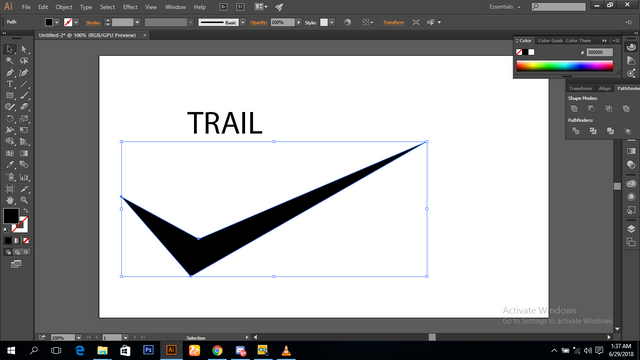Activate the Rotate tool

(10, 119)
